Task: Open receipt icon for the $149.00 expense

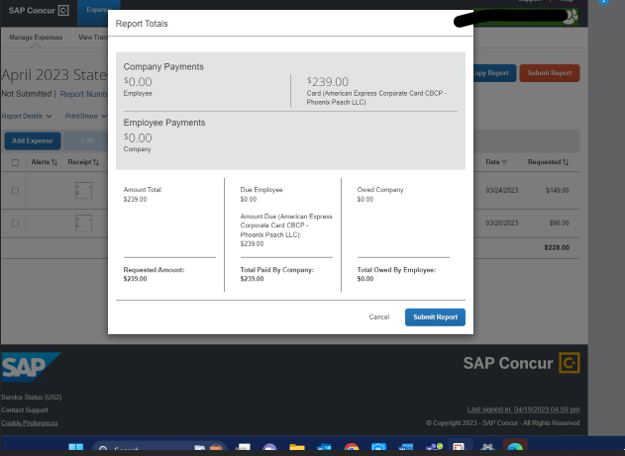Action: click(83, 191)
